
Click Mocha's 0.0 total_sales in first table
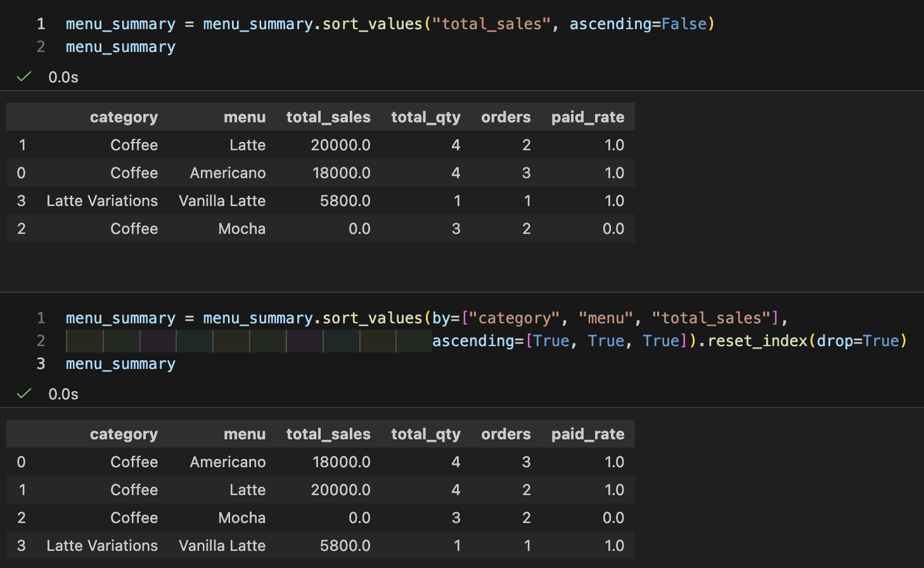[x=359, y=229]
